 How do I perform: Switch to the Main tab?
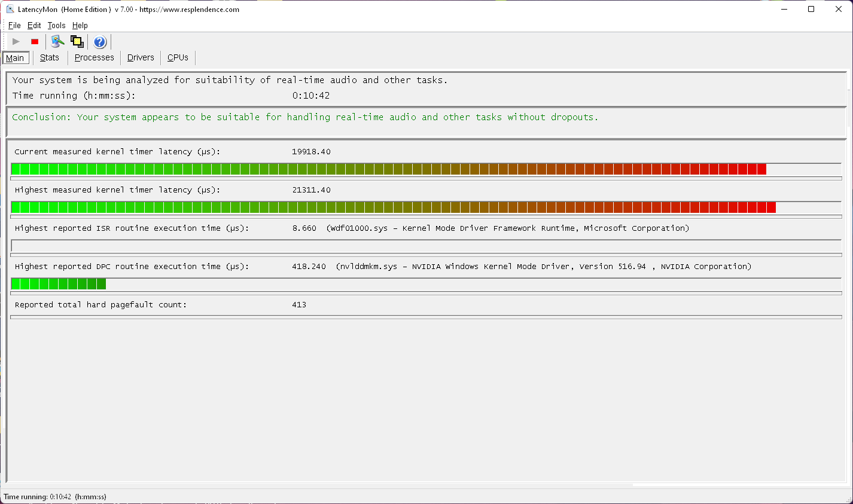point(16,58)
